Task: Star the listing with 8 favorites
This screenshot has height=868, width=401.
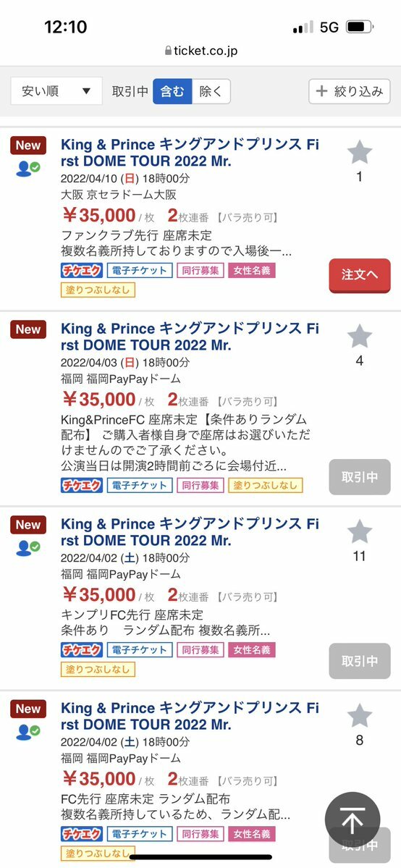Action: [x=360, y=715]
